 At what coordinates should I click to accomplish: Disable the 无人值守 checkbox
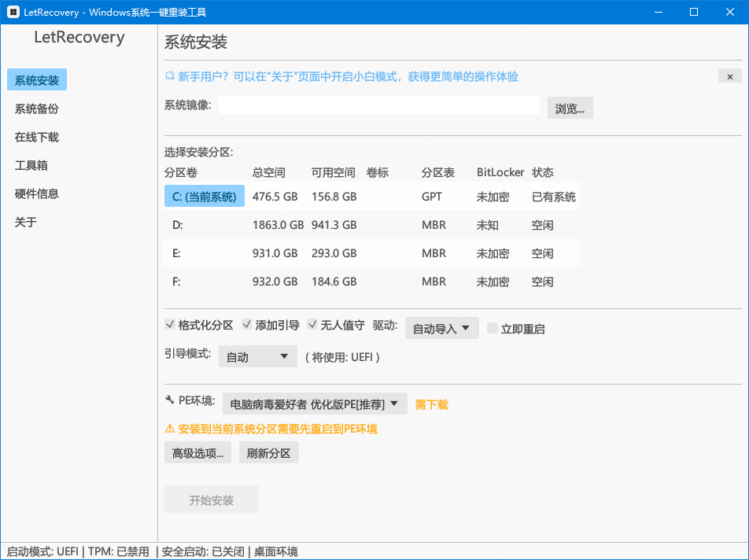(x=312, y=325)
